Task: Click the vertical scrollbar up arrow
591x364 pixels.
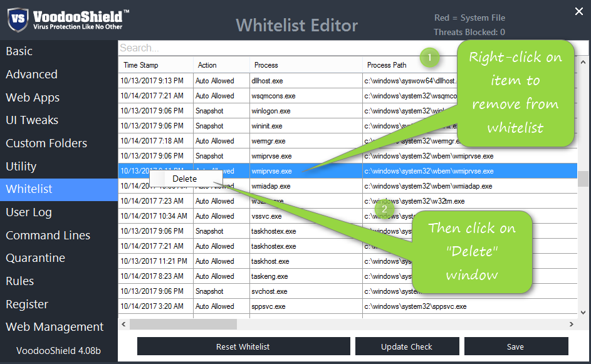Action: 583,62
